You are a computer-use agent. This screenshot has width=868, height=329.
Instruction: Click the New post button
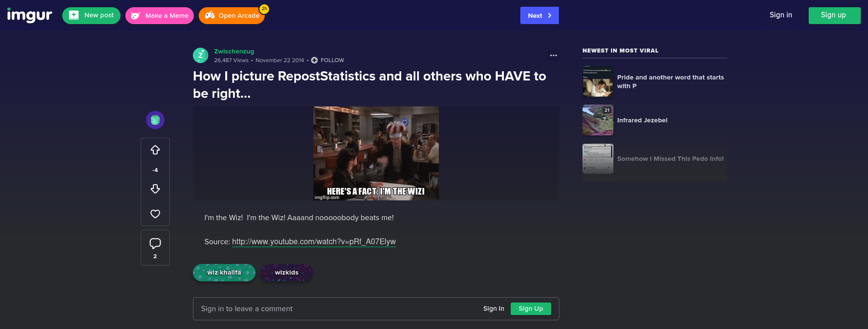(91, 15)
